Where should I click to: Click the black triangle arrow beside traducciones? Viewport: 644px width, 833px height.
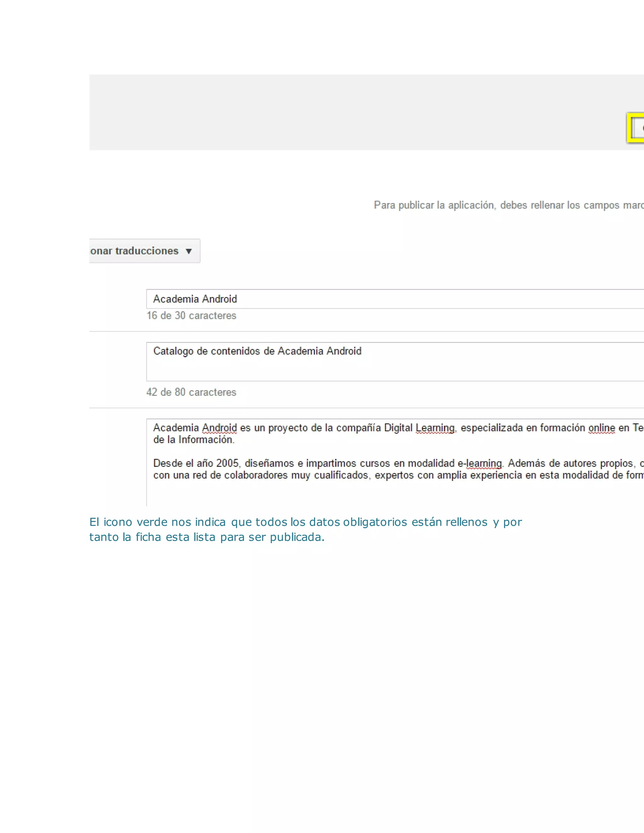[x=188, y=251]
